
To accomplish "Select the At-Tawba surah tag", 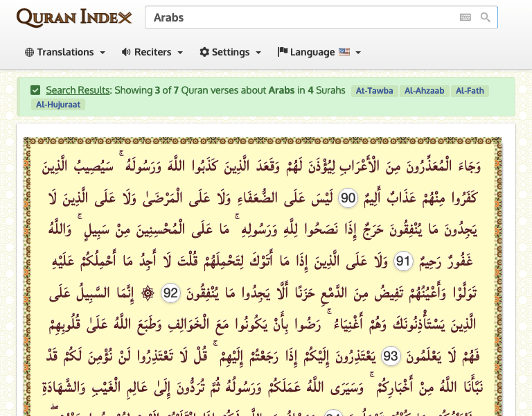I will click(375, 91).
